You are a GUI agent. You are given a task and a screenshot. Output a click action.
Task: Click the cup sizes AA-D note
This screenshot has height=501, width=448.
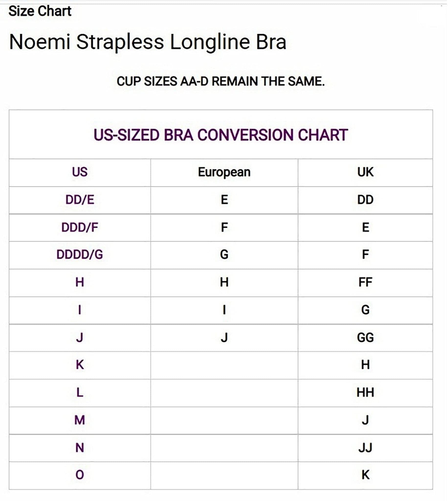[221, 81]
